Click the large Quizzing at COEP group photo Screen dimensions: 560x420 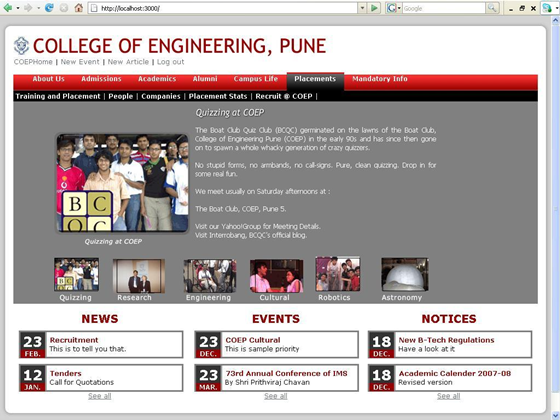pos(122,183)
